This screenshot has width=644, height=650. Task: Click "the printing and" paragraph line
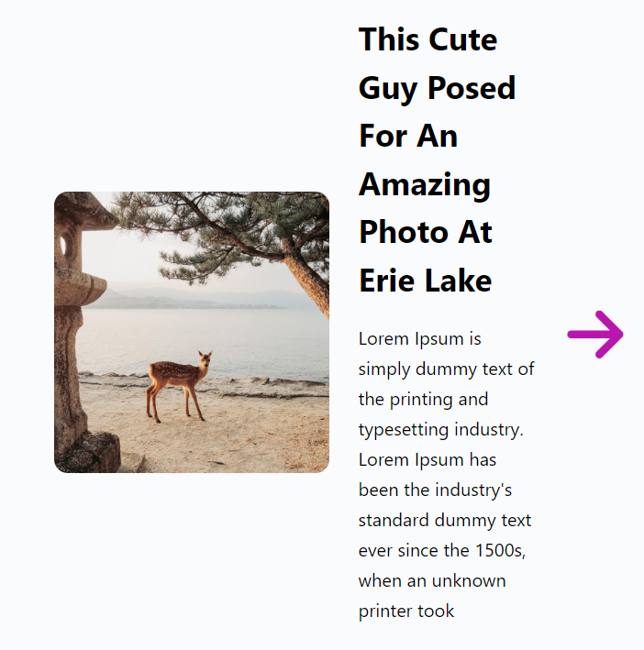[423, 400]
